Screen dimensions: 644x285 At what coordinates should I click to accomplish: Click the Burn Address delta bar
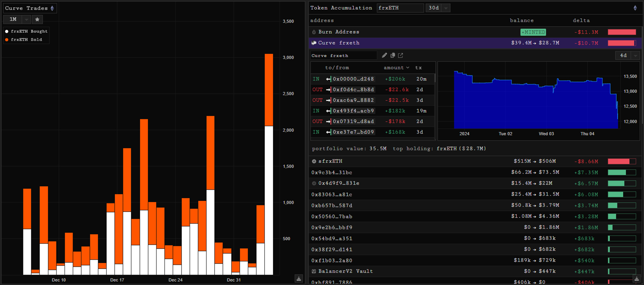coord(622,32)
